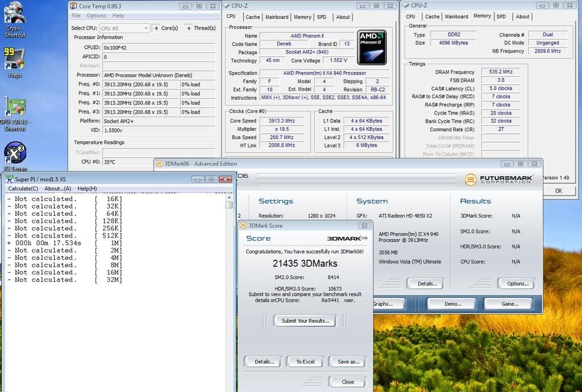The height and width of the screenshot is (392, 582).
Task: Click the OK button in CPU-Z
Action: pyautogui.click(x=559, y=191)
